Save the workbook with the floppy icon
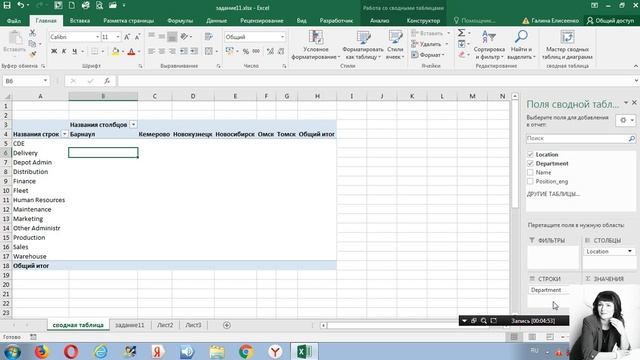The width and height of the screenshot is (640, 360). pyautogui.click(x=7, y=5)
